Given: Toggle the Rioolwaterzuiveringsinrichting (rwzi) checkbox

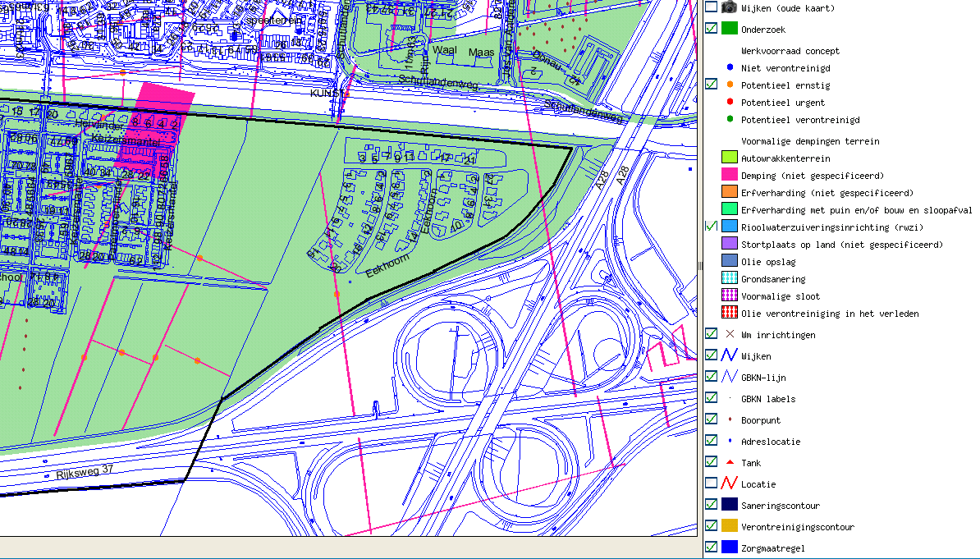Looking at the screenshot, I should click(711, 227).
